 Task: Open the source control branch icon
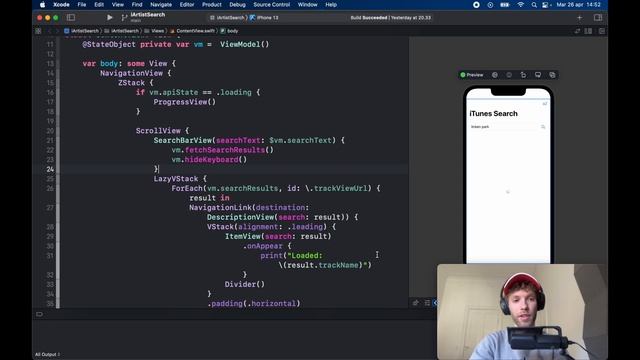[x=124, y=18]
